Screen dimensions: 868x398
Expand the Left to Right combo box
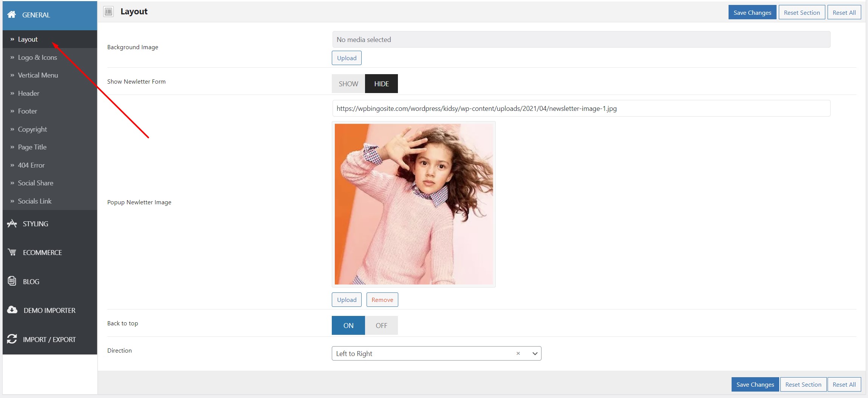tap(436, 353)
